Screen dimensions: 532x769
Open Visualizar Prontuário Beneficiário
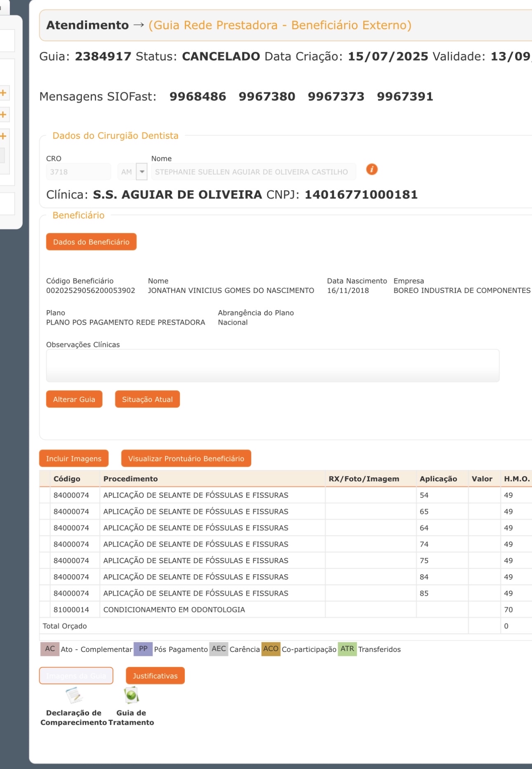coord(186,458)
